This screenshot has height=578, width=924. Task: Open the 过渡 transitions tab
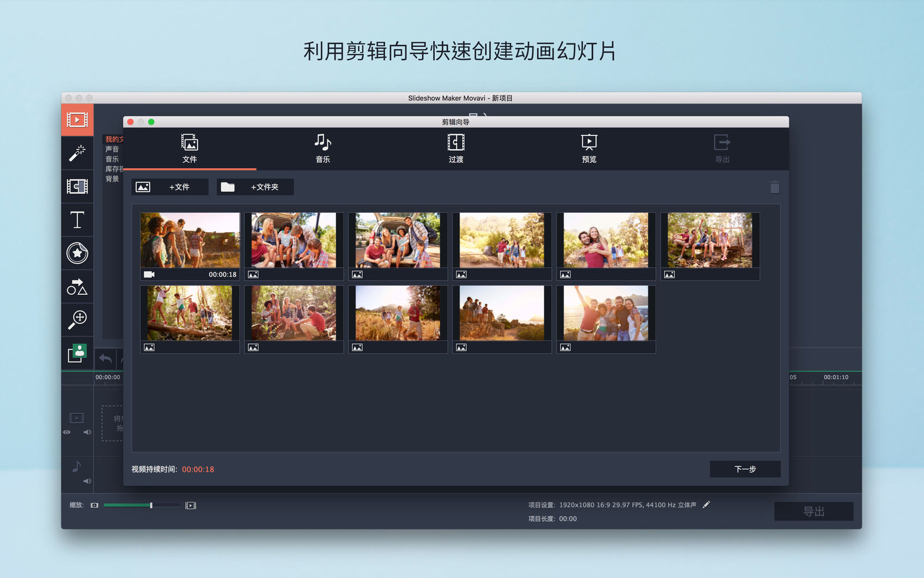coord(456,149)
